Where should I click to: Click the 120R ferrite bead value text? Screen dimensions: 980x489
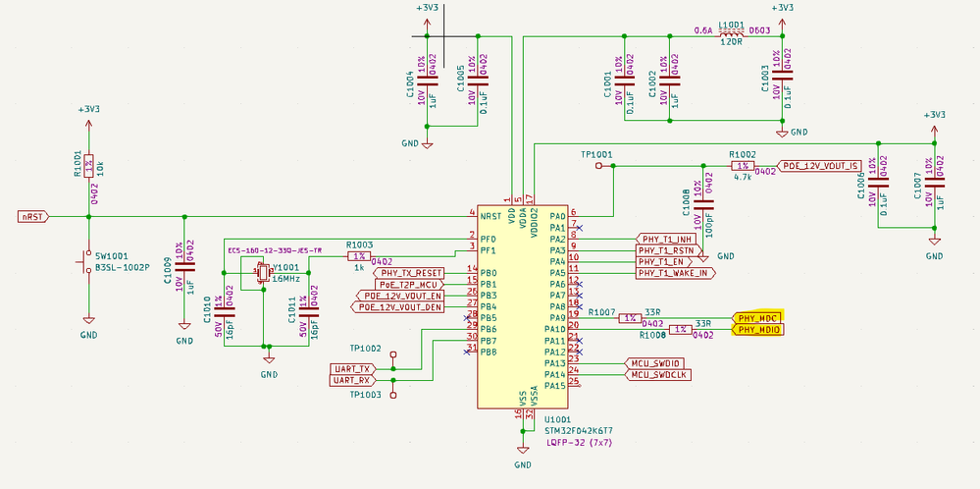731,42
